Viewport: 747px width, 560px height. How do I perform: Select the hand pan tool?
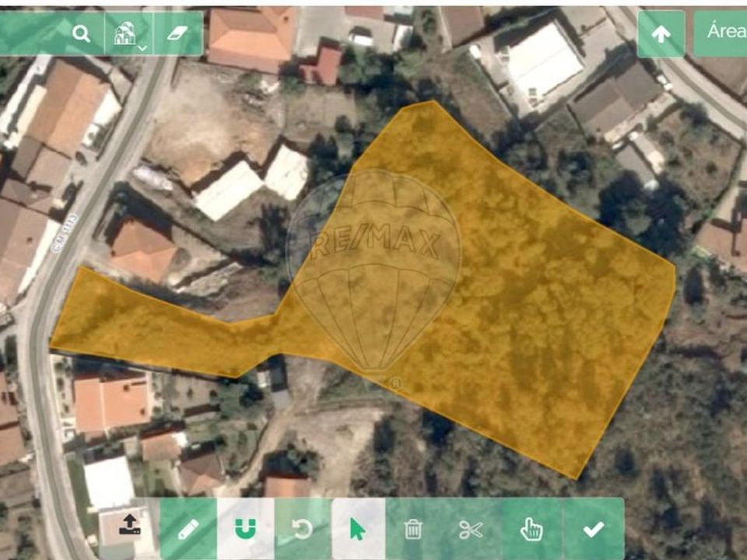(531, 529)
